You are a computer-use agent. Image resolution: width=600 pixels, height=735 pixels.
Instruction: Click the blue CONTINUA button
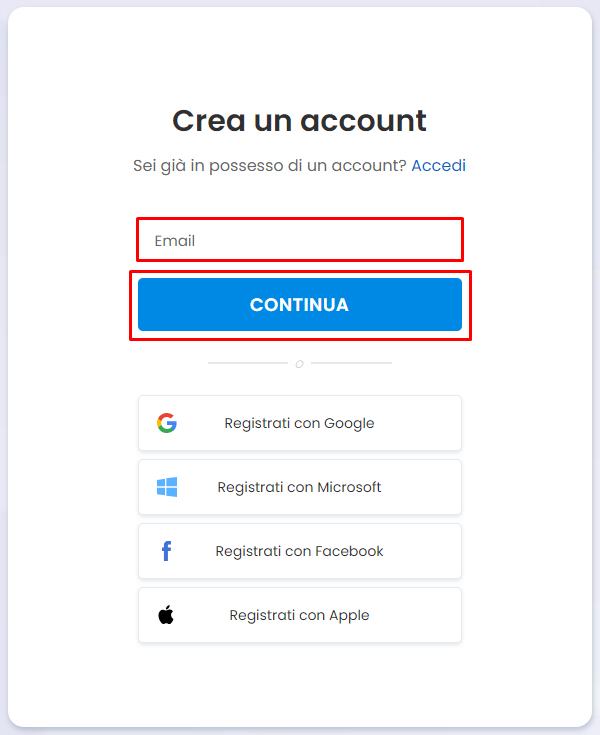300,305
